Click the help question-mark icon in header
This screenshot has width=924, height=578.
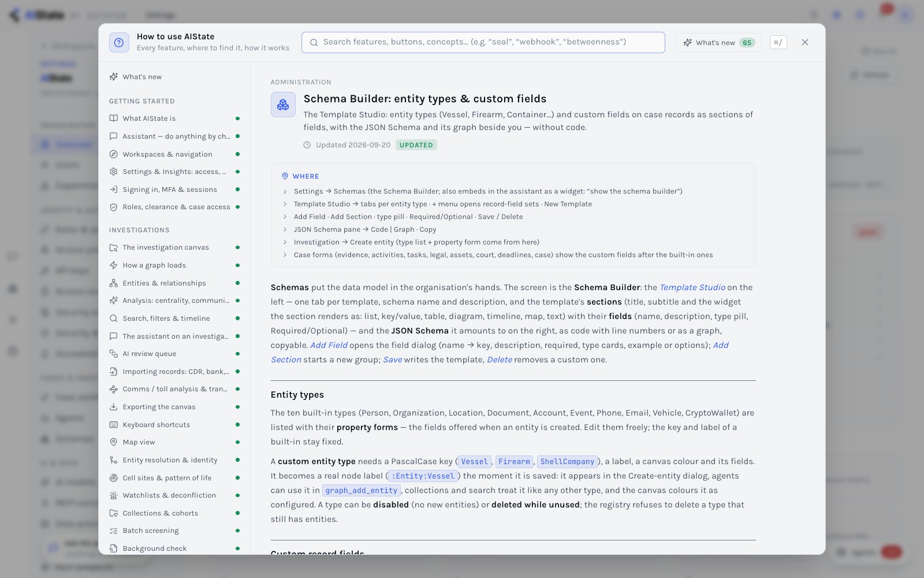tap(119, 42)
